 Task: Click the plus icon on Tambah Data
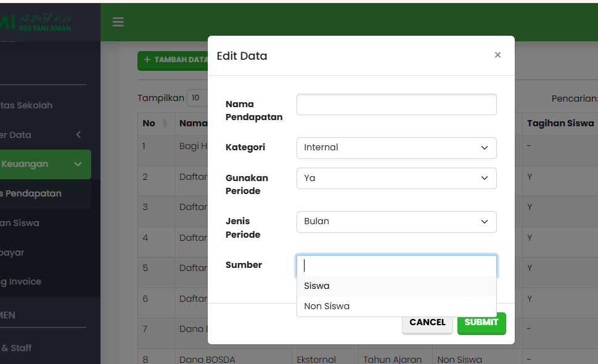click(x=147, y=60)
